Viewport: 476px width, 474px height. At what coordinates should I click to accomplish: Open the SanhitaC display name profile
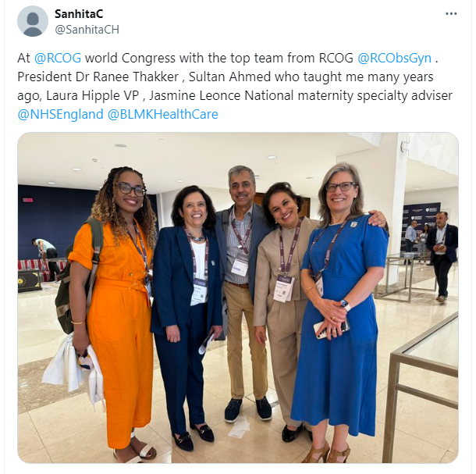79,14
